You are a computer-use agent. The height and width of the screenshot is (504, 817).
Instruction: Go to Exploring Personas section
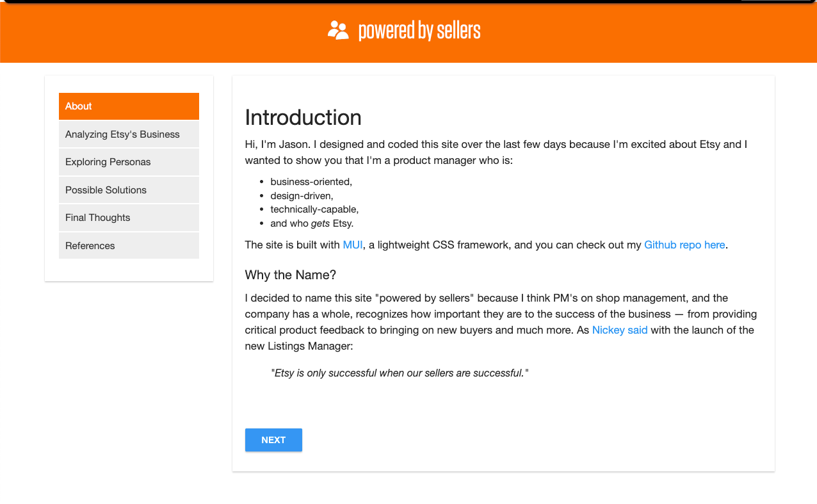coord(129,162)
